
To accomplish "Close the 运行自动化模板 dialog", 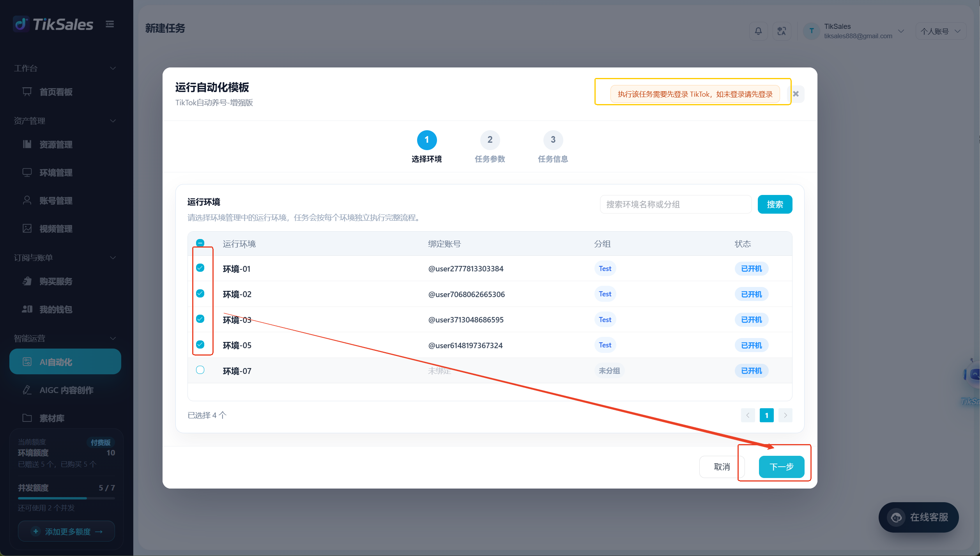I will pos(796,94).
